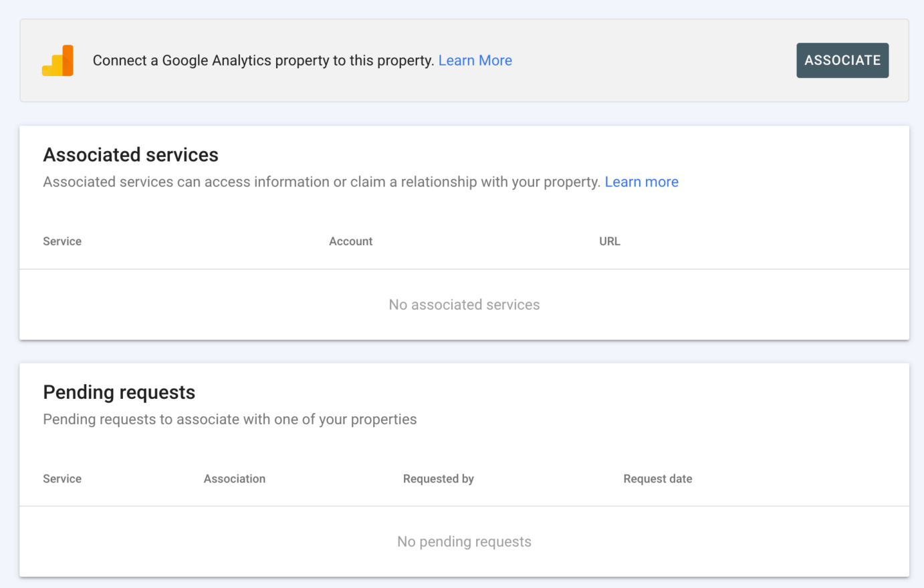Click the No pending requests placeholder text

pyautogui.click(x=464, y=541)
